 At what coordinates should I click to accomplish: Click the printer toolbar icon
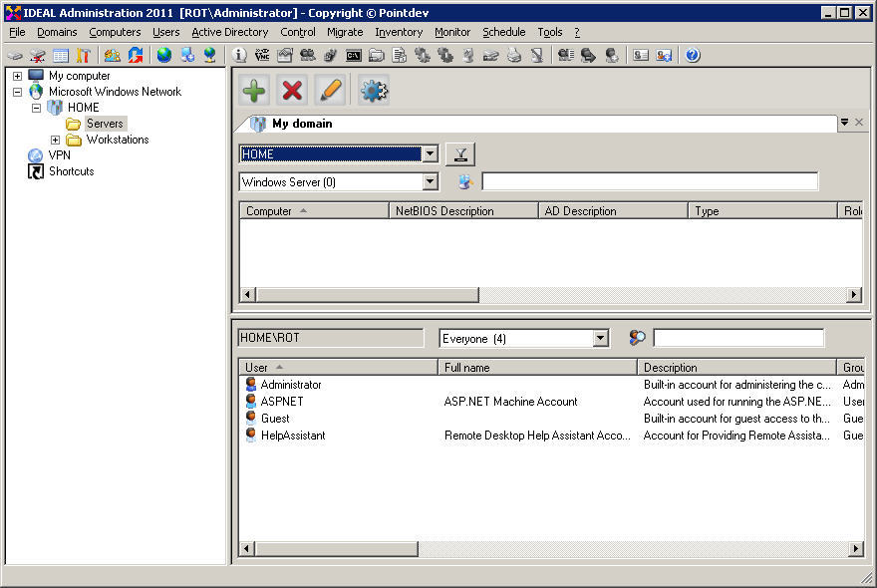click(x=514, y=55)
